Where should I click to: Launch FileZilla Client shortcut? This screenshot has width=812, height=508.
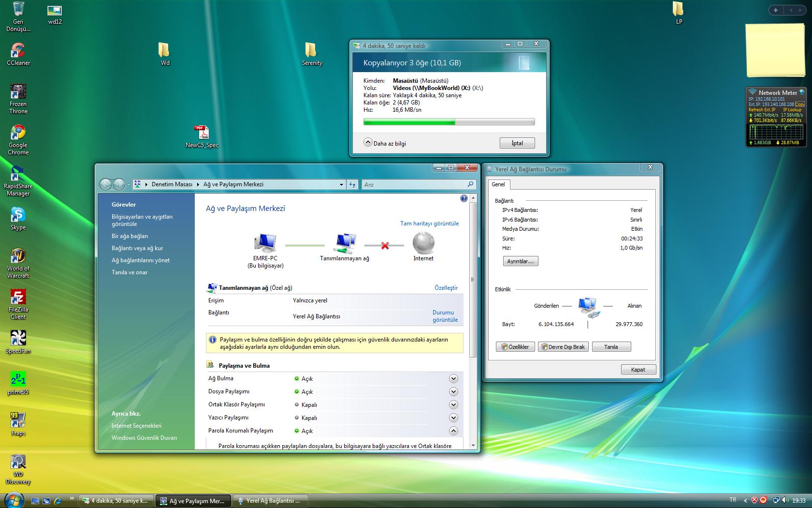pos(18,304)
